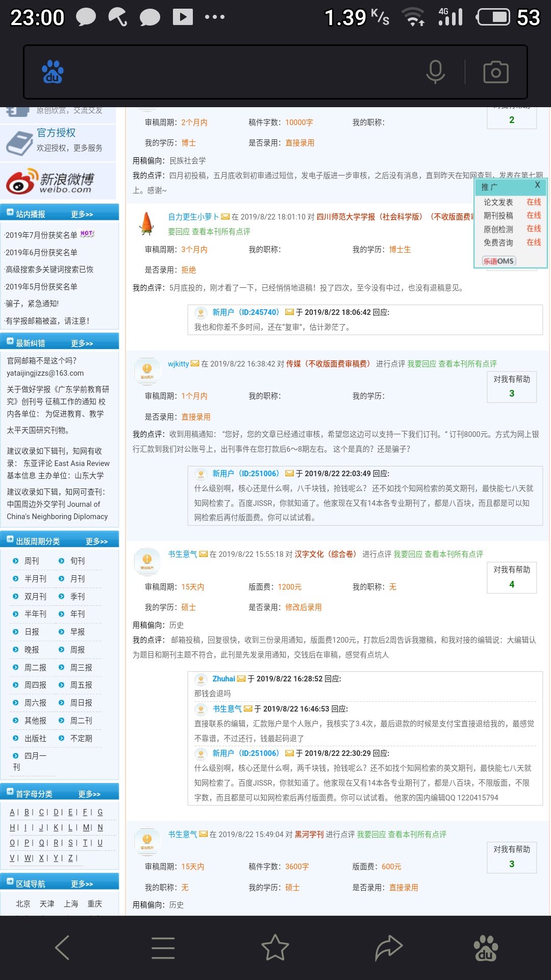Go back using the bottom back arrow

pos(62,948)
